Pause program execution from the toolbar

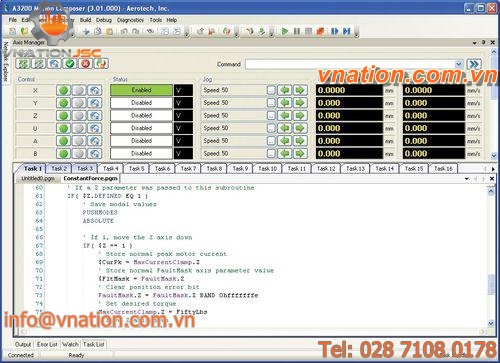click(x=297, y=31)
